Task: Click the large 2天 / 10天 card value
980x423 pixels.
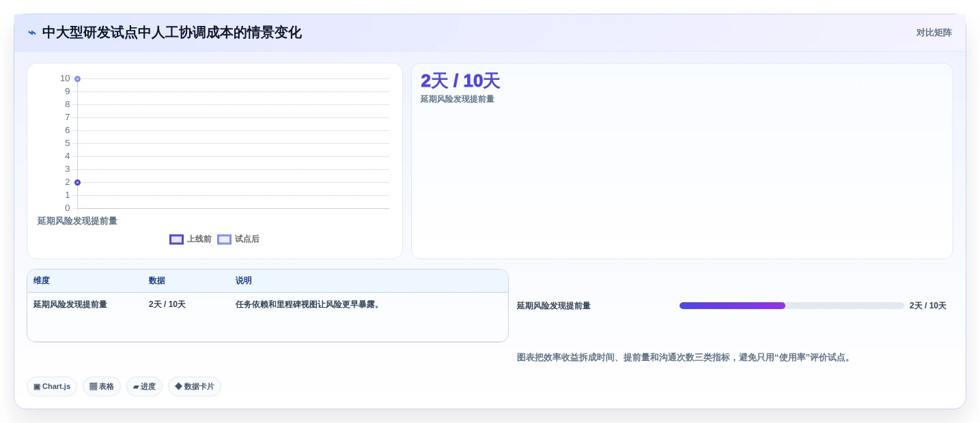Action: click(x=460, y=81)
